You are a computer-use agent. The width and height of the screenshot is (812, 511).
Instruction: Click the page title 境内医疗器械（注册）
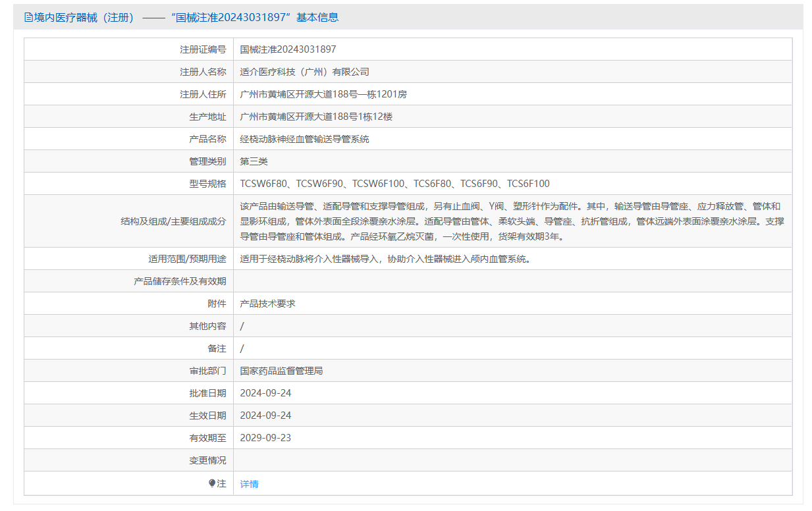pyautogui.click(x=84, y=18)
